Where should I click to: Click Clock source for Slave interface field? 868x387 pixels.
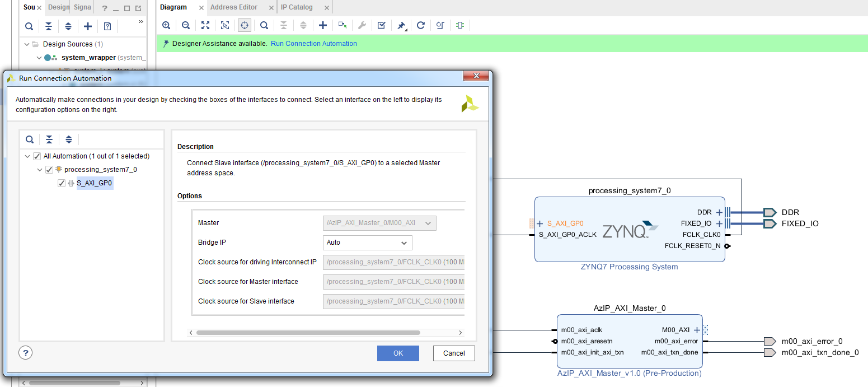pos(394,301)
